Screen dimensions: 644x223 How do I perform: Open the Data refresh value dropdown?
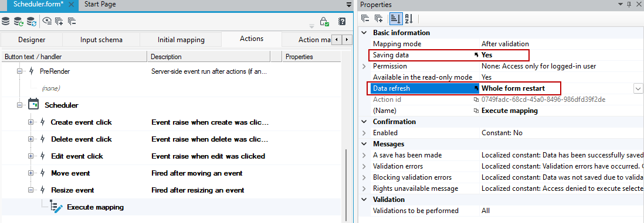638,88
